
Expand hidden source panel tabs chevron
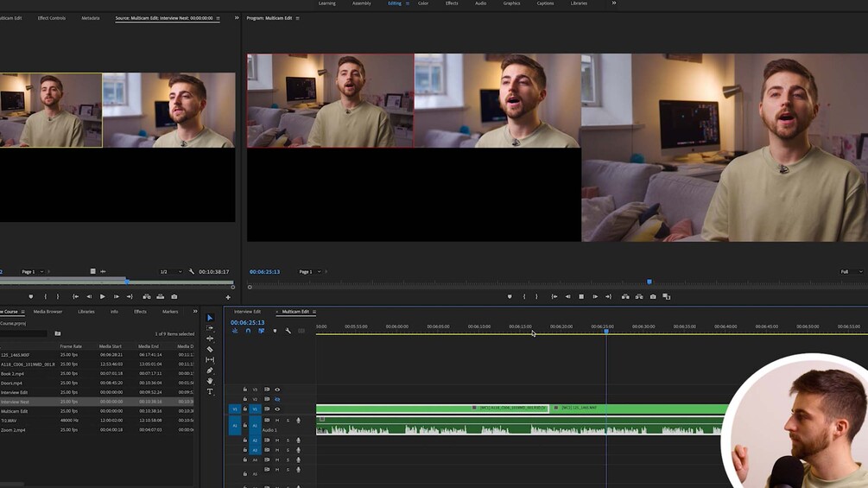[x=237, y=17]
